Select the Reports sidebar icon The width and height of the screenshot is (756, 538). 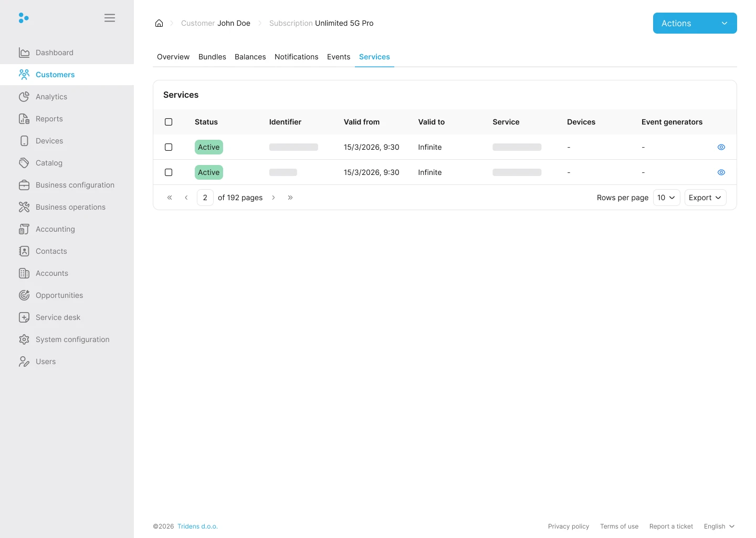24,119
